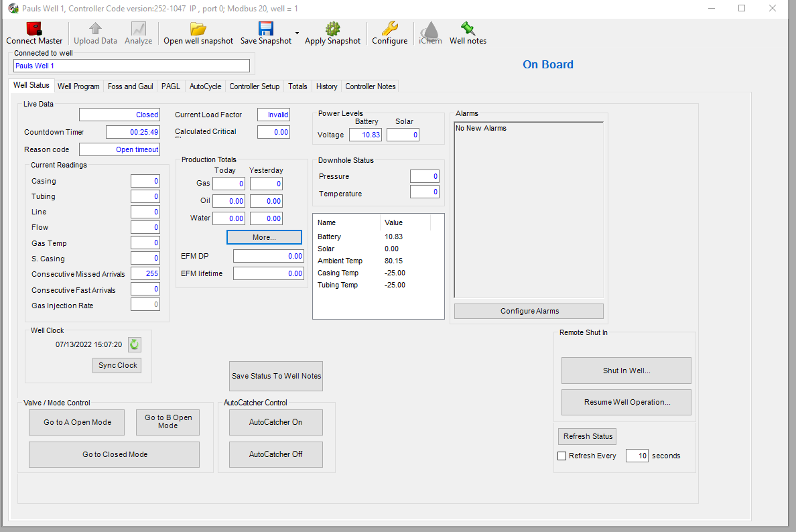Click the EFM lifetime value field

(x=269, y=273)
